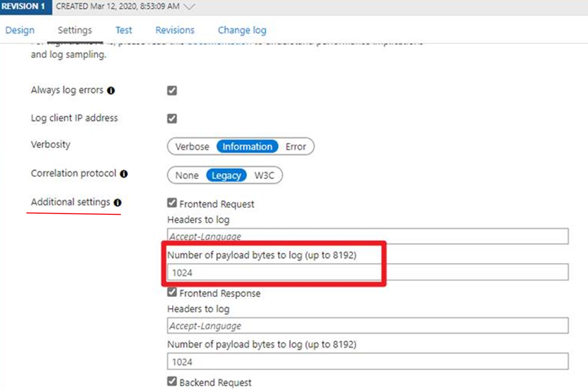588x389 pixels.
Task: Go to the Change log tab
Action: [242, 30]
